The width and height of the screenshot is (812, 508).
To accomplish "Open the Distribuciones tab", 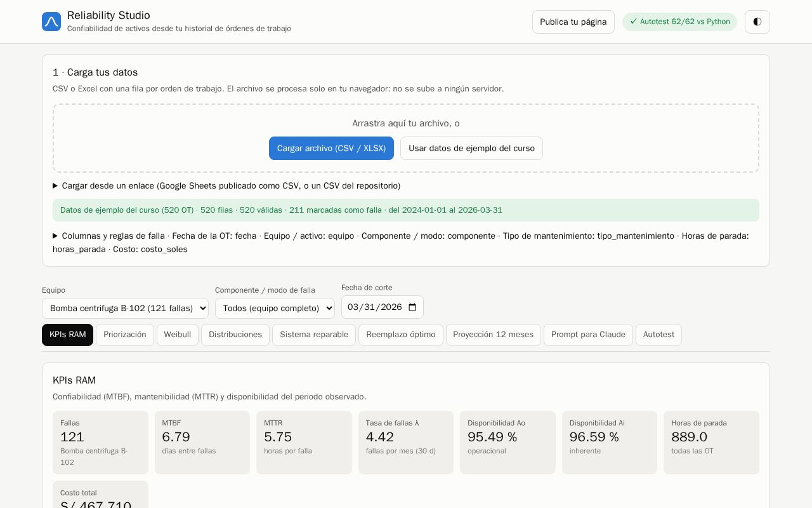I will (x=235, y=335).
